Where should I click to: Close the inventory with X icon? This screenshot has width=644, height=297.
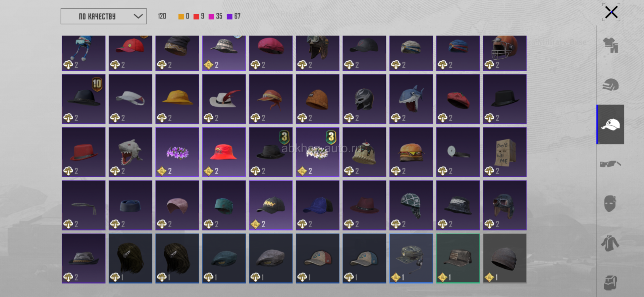(x=611, y=12)
